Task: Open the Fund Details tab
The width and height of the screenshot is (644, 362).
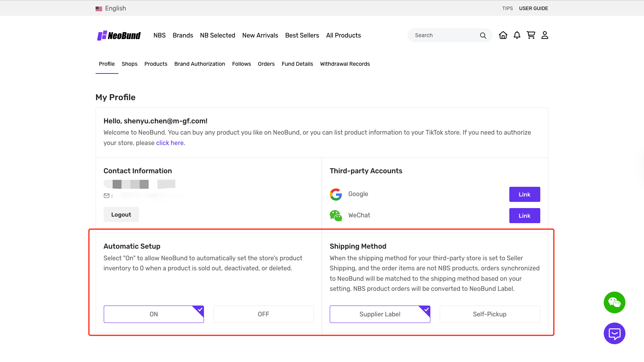Action: pyautogui.click(x=297, y=64)
